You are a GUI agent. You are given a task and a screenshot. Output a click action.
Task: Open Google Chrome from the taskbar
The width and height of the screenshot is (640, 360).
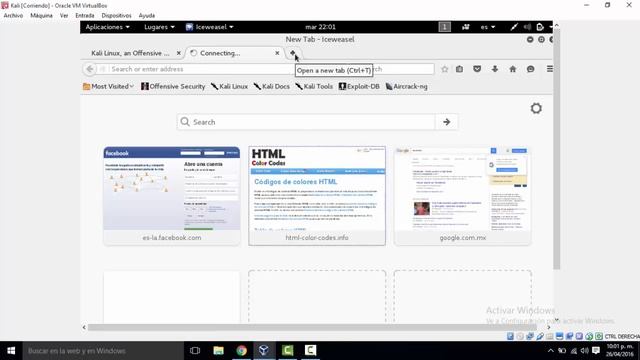[241, 351]
